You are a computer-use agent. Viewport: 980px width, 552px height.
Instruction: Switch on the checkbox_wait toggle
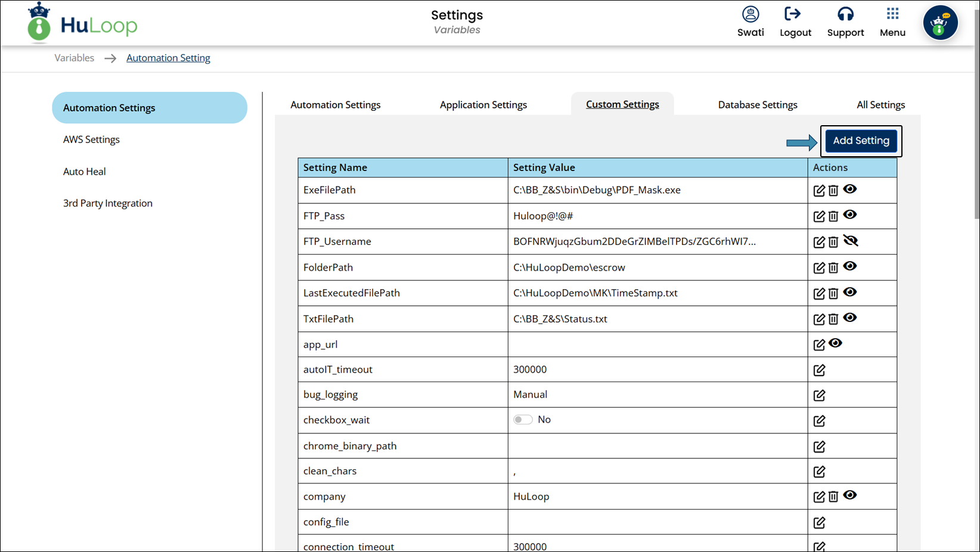[523, 420]
